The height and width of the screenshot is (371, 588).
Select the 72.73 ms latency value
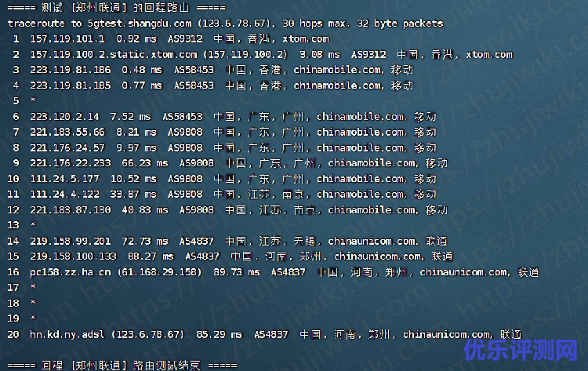point(145,242)
